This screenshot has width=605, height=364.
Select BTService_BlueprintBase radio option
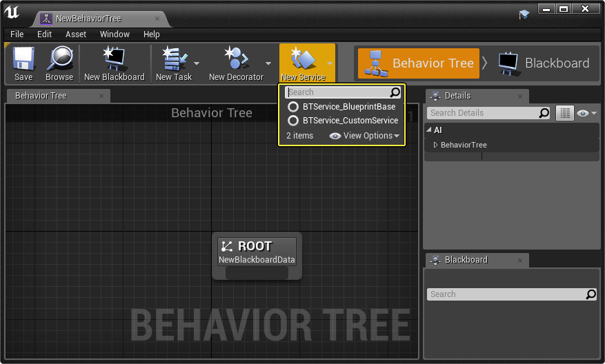[x=293, y=107]
